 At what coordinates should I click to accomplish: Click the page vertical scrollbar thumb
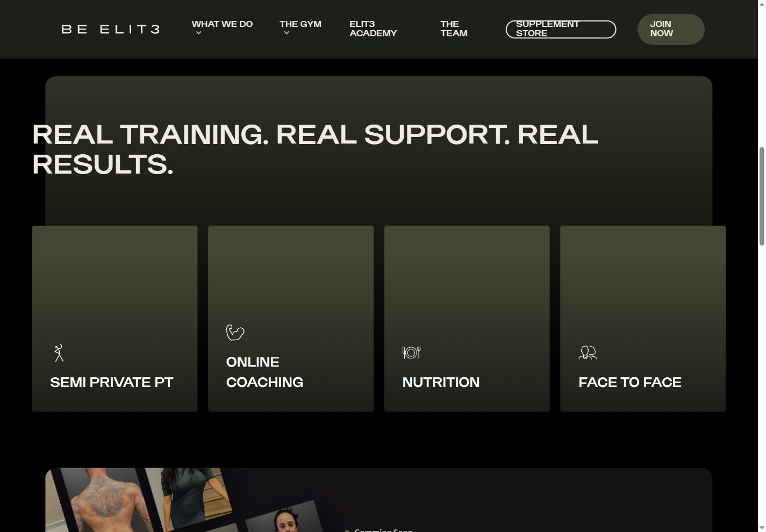(x=762, y=196)
